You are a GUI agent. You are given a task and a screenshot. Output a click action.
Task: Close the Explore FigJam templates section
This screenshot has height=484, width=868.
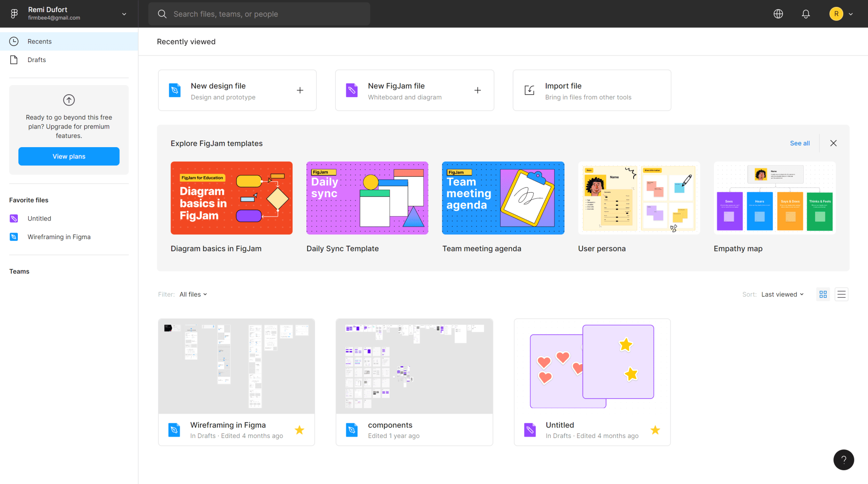[x=833, y=143]
